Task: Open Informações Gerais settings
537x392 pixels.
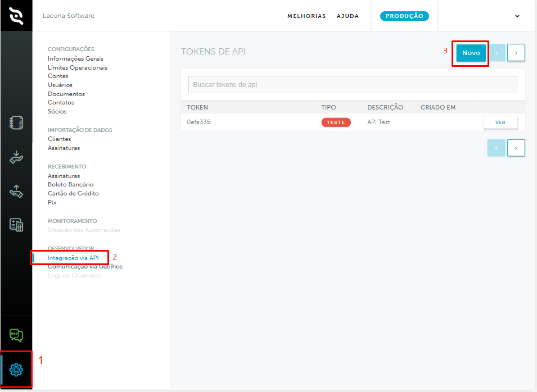Action: [x=75, y=58]
